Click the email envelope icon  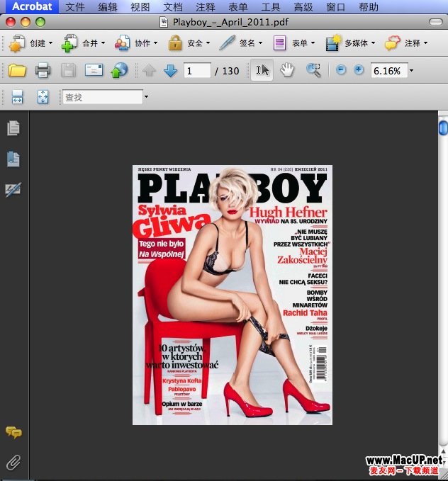point(94,70)
